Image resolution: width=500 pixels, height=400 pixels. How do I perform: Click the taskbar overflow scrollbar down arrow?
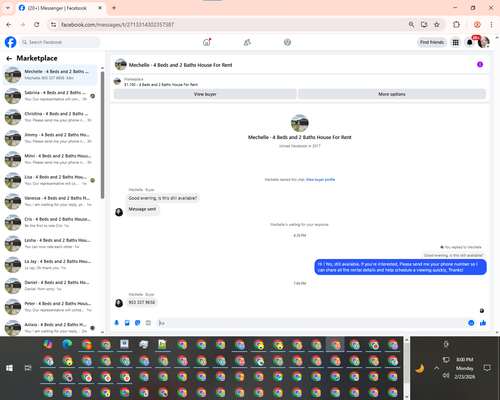[407, 397]
